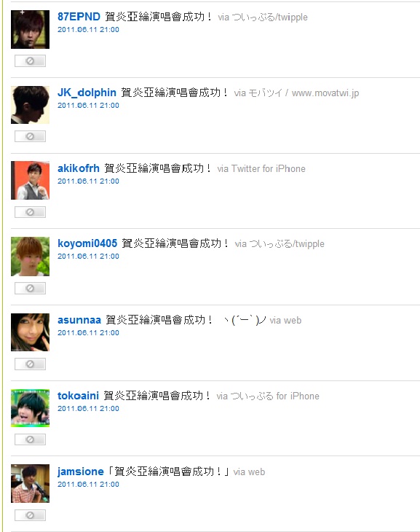Go to tokoaini's profile link
The image size is (420, 532).
tap(78, 396)
